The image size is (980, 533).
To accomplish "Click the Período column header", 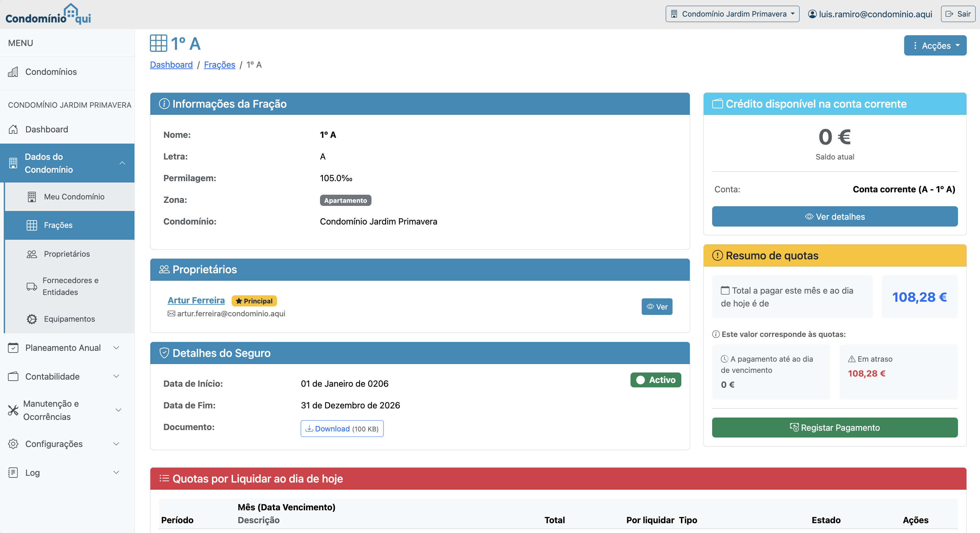I will coord(177,520).
